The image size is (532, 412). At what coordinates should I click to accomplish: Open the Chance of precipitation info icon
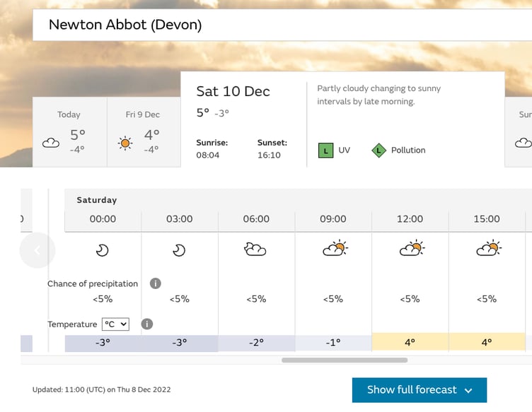(156, 283)
